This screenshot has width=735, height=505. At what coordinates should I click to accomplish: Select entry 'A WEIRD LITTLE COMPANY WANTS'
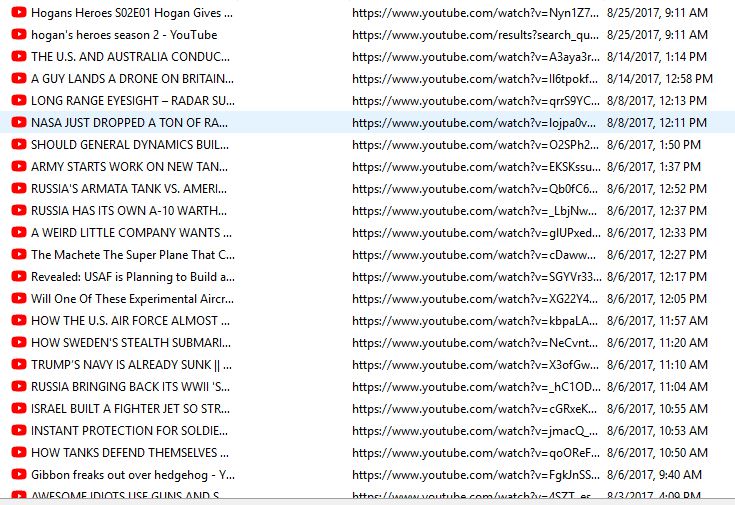point(131,233)
